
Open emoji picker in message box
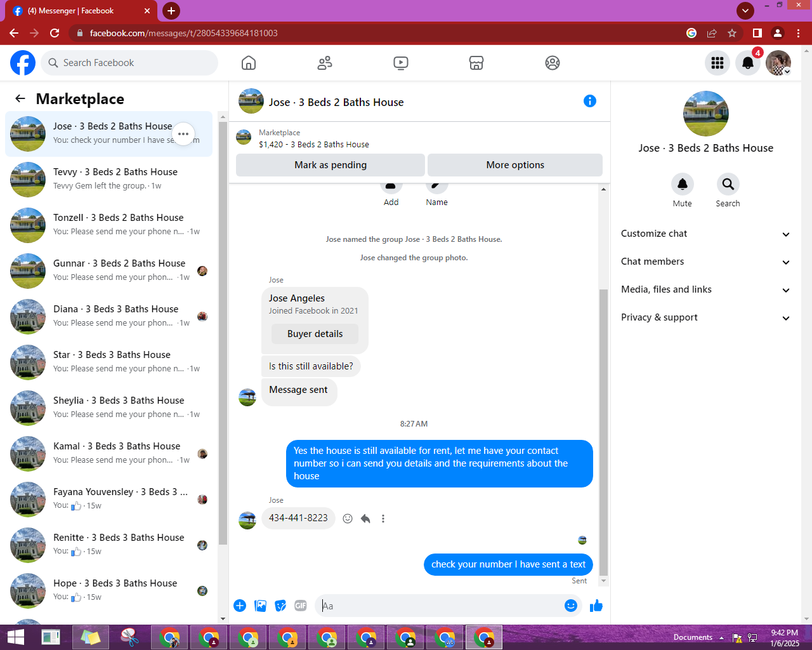pyautogui.click(x=571, y=606)
